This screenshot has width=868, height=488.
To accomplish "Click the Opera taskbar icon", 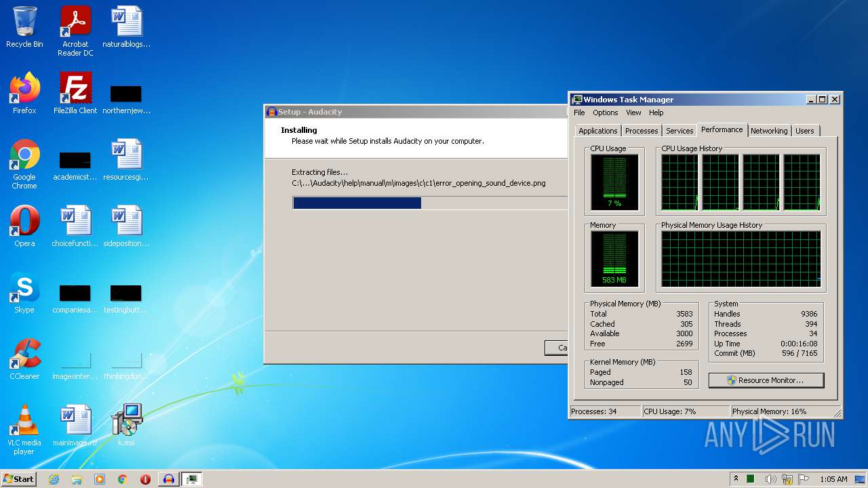I will 146,479.
